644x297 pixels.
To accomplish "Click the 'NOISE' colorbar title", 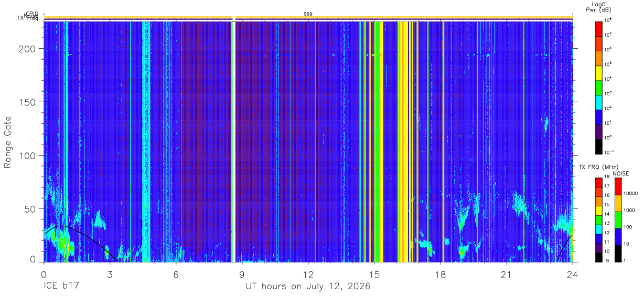I will point(620,173).
